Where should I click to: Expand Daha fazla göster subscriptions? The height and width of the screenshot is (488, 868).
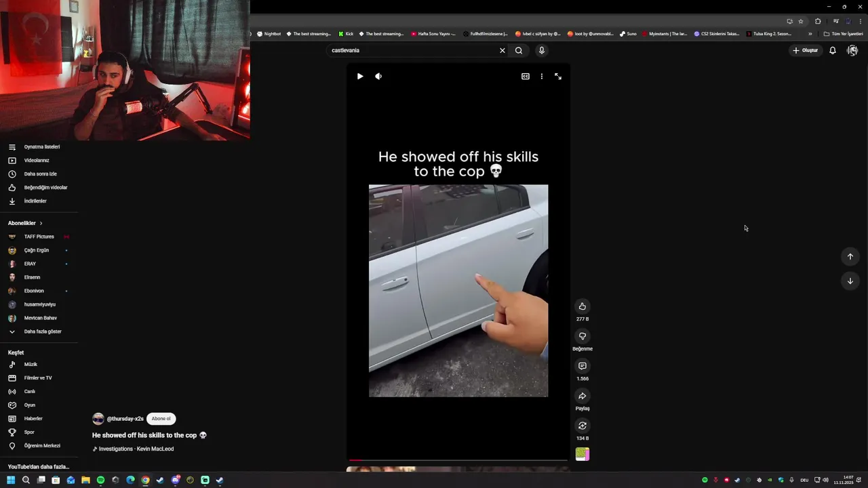39,331
